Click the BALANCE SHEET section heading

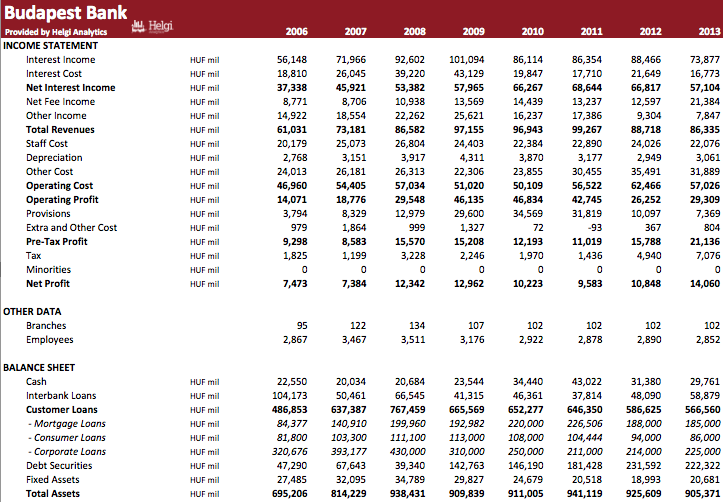coord(39,368)
